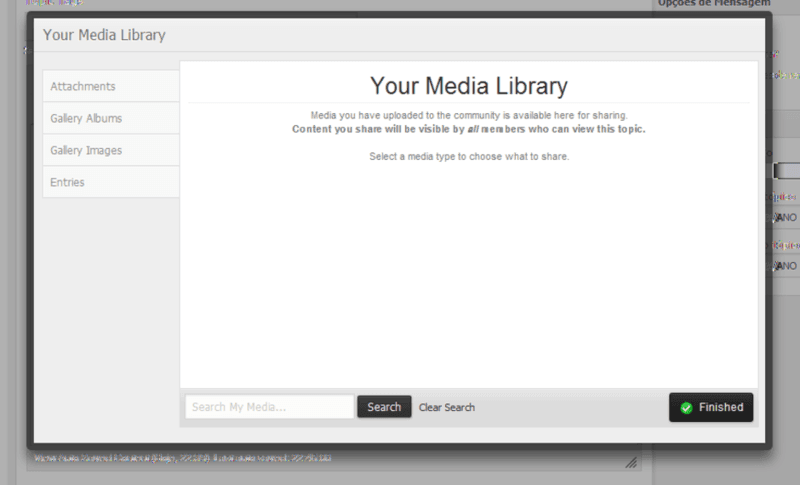Click the resize grip of the background editor
The height and width of the screenshot is (485, 800).
click(x=631, y=462)
